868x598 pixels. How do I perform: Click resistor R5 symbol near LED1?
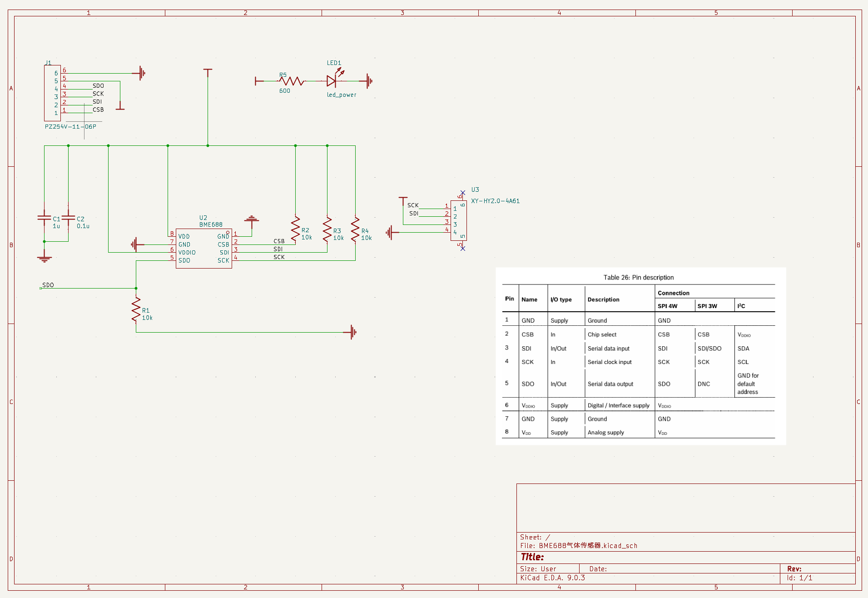pyautogui.click(x=292, y=81)
